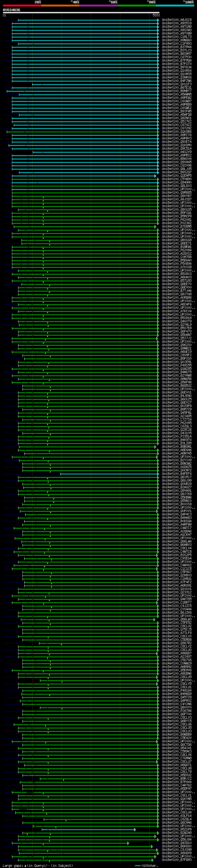Select the UniRef100_Q6UJ99 label
Screen dimensions: 197x868
tap(177, 481)
